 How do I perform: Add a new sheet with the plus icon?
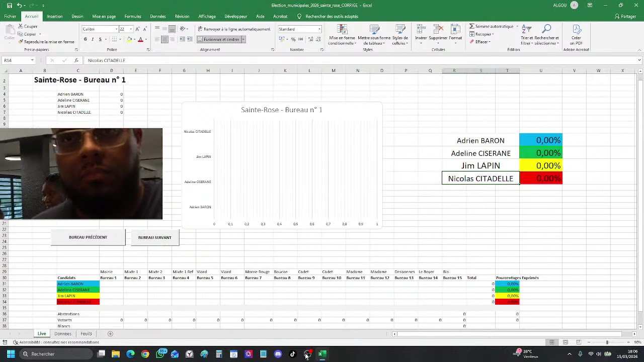(110, 334)
